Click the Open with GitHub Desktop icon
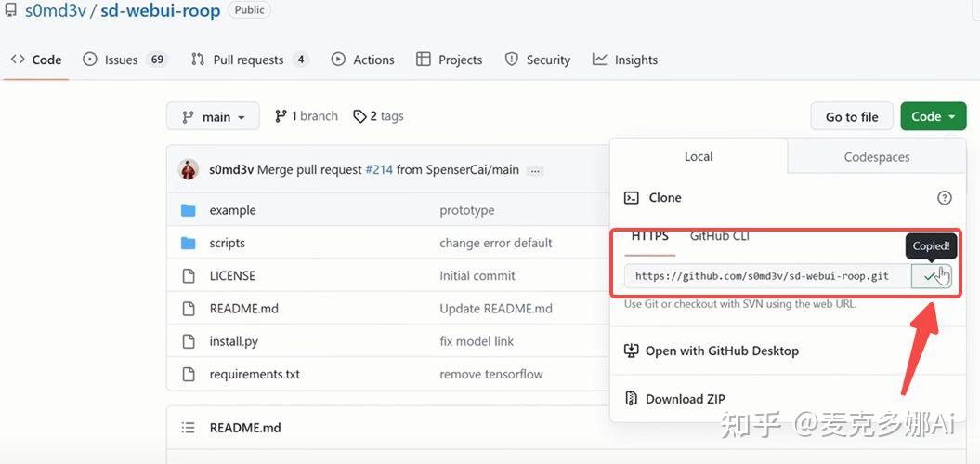This screenshot has width=980, height=464. tap(631, 351)
